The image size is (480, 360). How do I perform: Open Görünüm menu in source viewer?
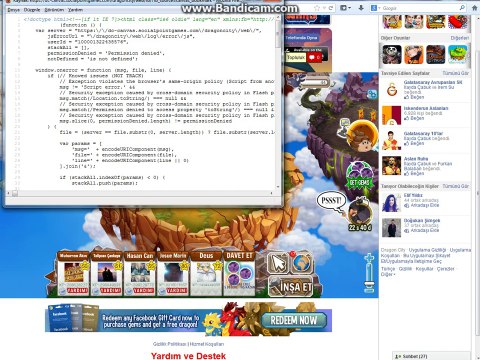pos(54,10)
